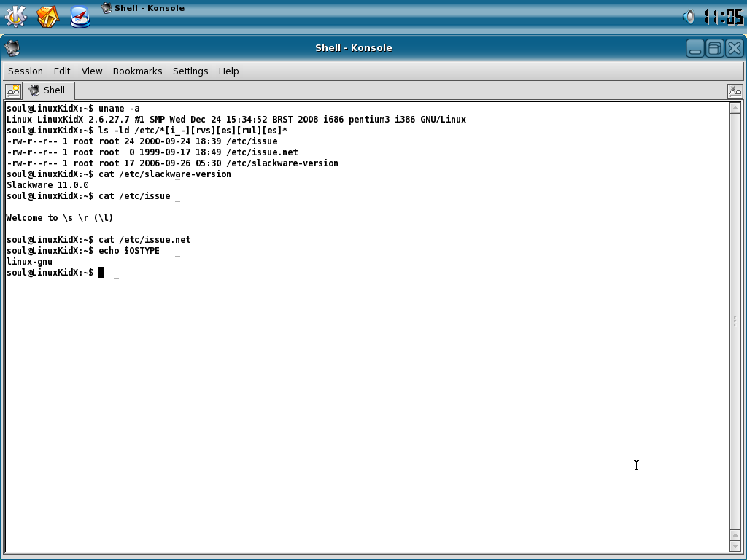Viewport: 747px width, 560px height.
Task: Click '/etc/slackware-version' in the ls listing
Action: [282, 163]
